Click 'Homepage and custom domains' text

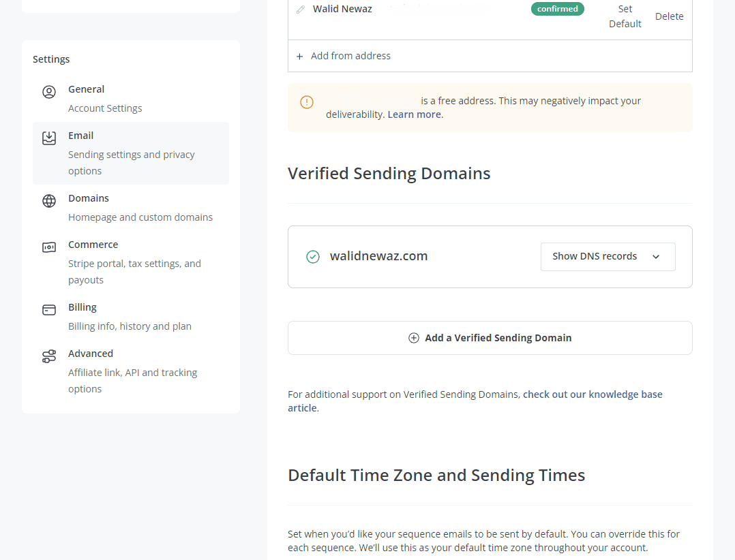(x=140, y=217)
